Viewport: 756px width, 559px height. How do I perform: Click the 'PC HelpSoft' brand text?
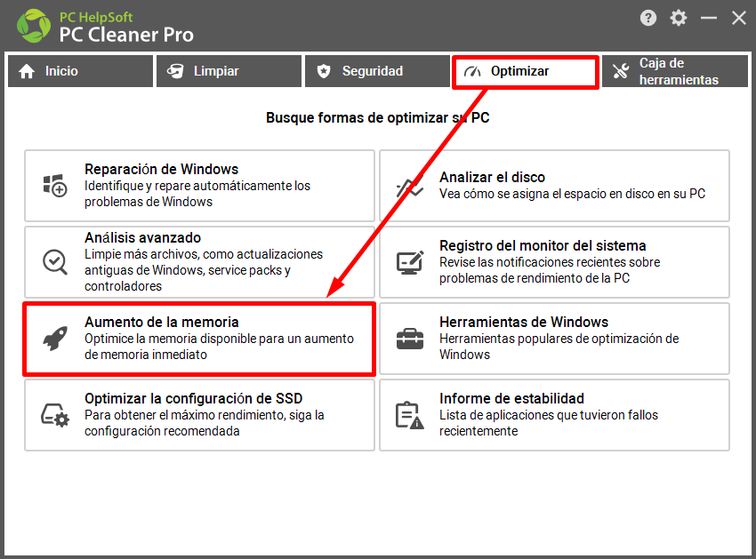point(96,18)
